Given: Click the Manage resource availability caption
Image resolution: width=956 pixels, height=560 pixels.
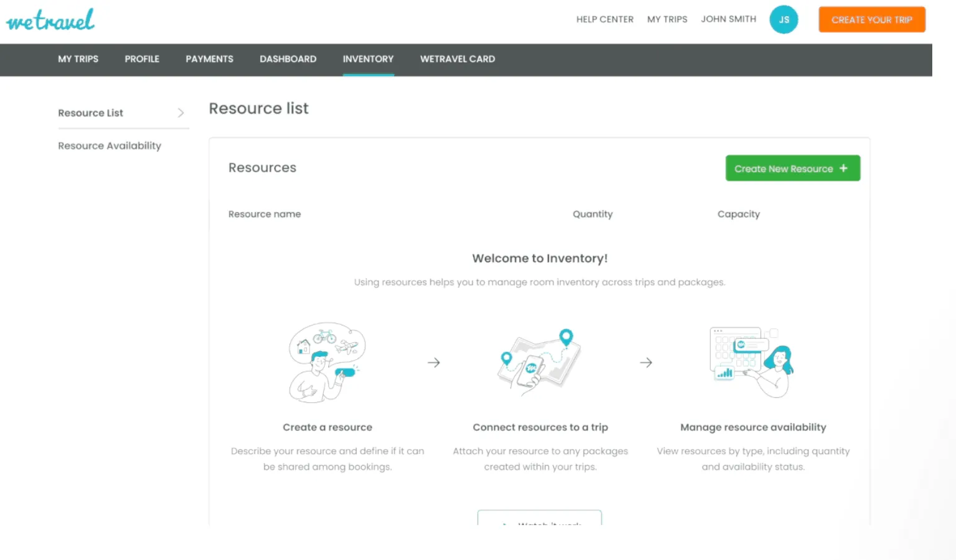Looking at the screenshot, I should pyautogui.click(x=753, y=427).
